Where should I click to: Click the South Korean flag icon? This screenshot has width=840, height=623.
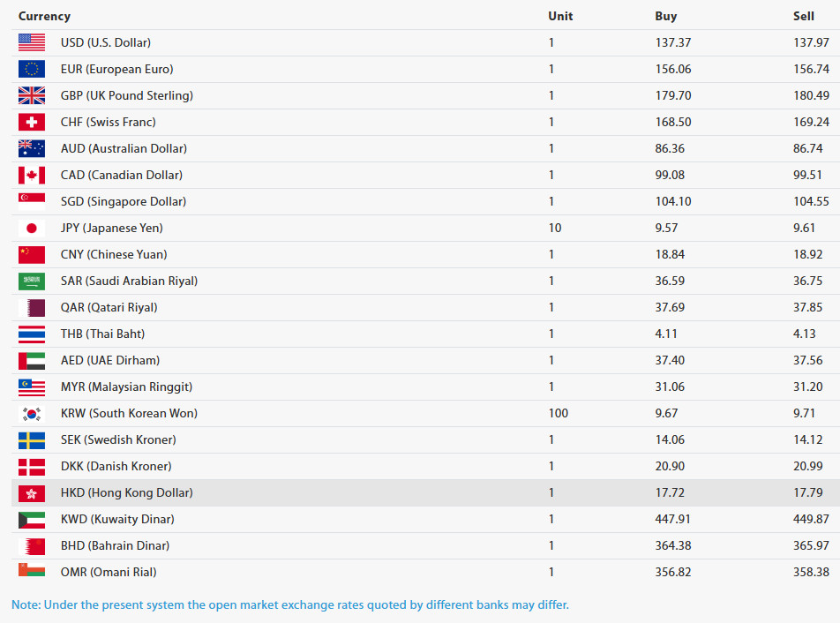31,413
